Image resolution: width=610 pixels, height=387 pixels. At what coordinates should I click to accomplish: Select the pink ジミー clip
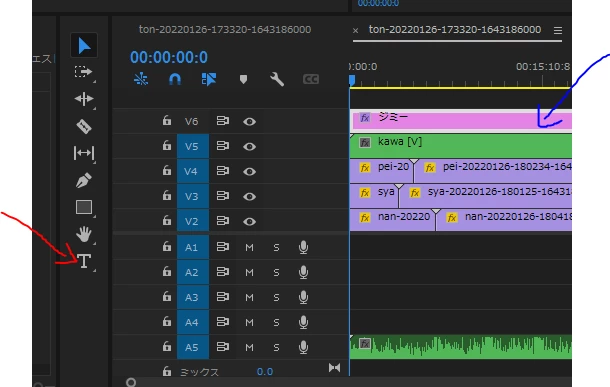point(462,120)
